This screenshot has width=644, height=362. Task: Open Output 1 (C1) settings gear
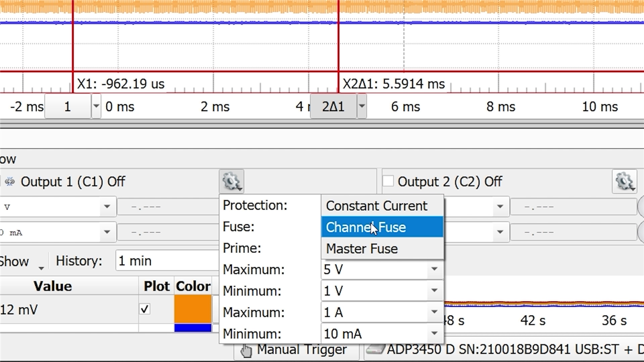[232, 182]
